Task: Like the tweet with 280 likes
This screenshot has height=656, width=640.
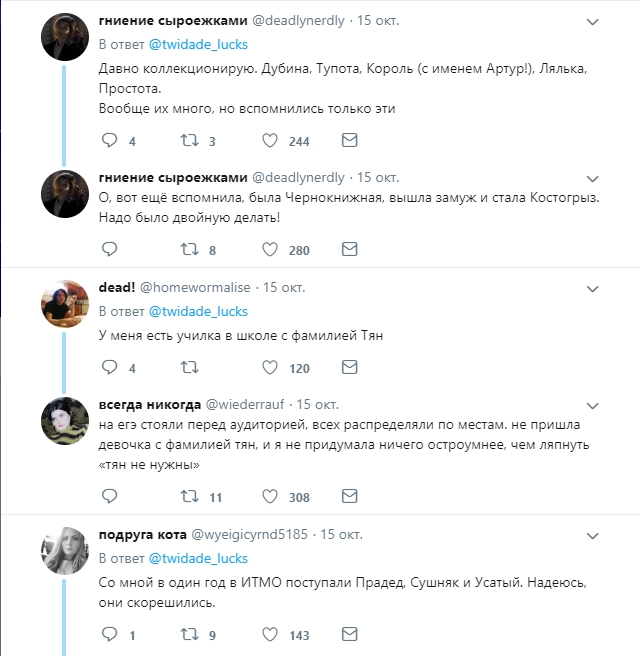Action: [x=270, y=249]
